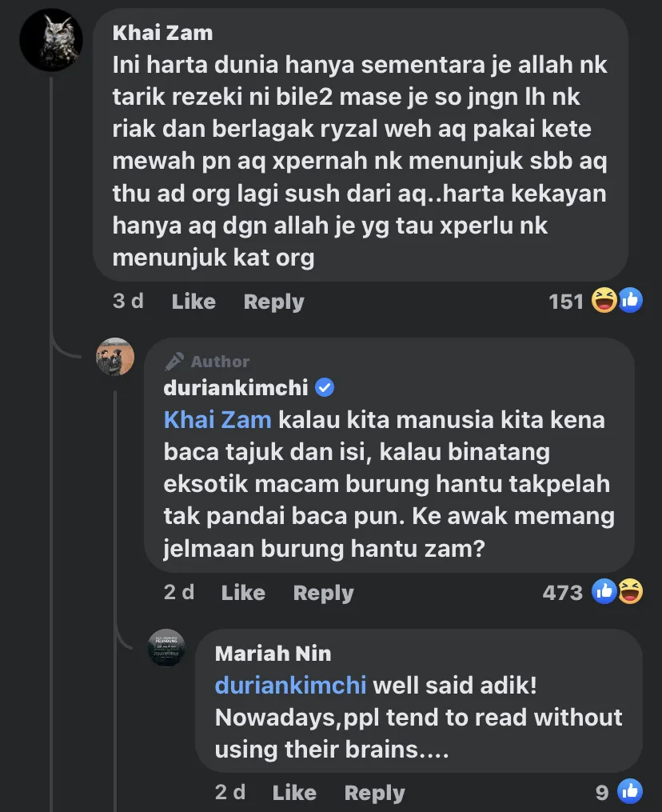Open Khai Zam's owl profile picture

tap(51, 40)
